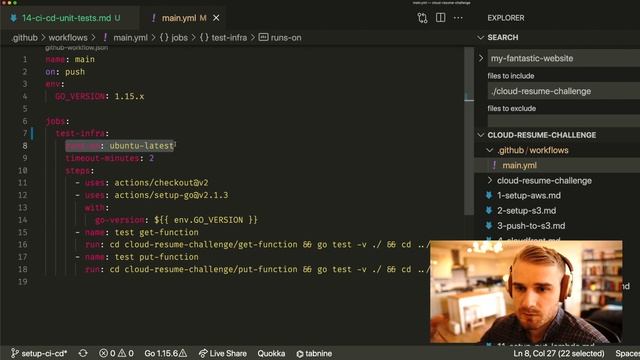Click .github in the breadcrumb
This screenshot has height=360, width=640.
(x=25, y=38)
